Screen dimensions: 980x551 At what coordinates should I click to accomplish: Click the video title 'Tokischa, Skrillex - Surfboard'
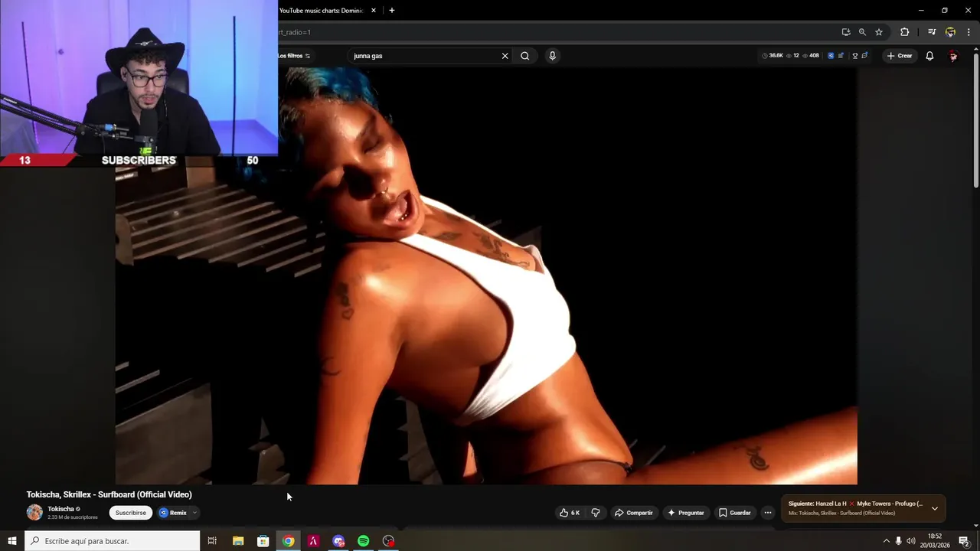click(109, 494)
